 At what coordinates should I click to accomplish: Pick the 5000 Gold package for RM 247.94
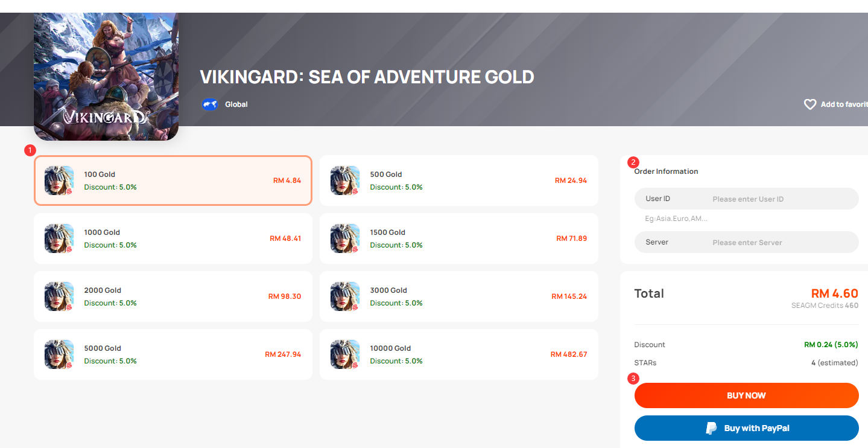pyautogui.click(x=173, y=354)
